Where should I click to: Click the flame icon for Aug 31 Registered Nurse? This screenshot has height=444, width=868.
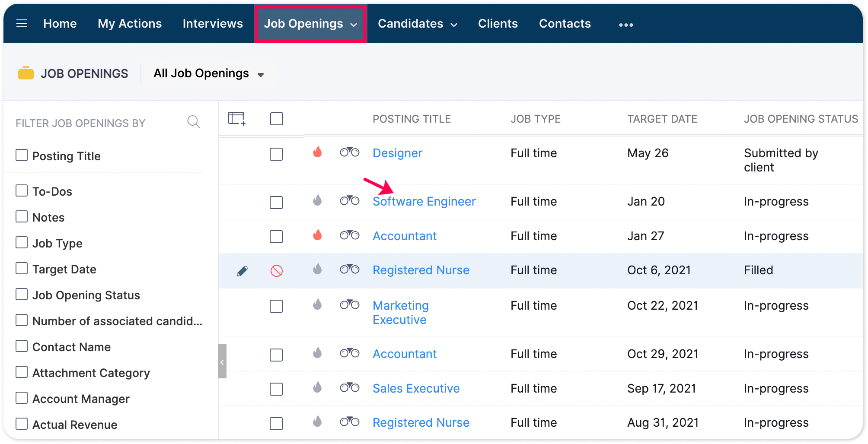(317, 422)
